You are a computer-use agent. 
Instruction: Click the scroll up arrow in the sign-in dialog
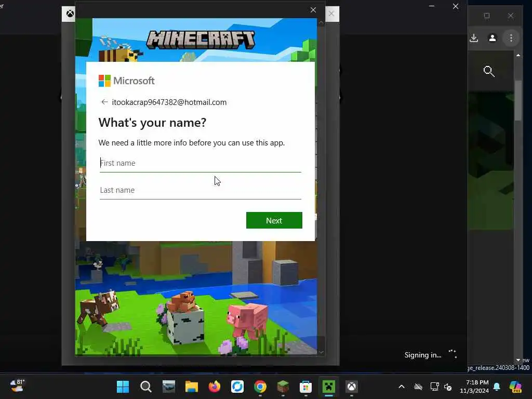tap(321, 22)
